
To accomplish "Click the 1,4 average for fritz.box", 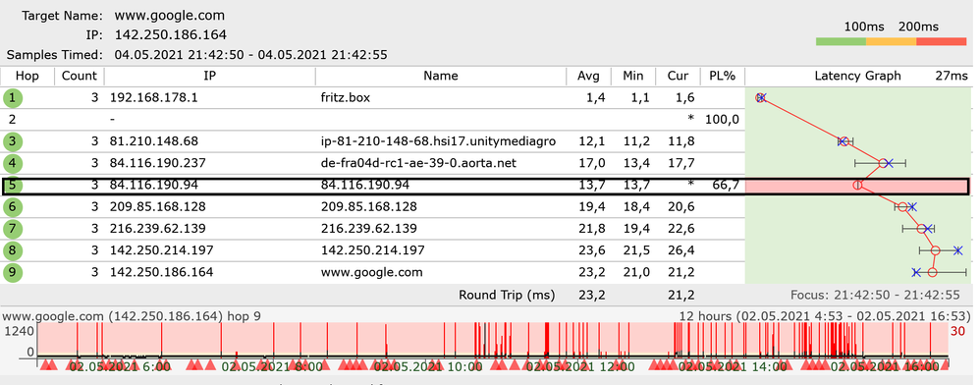I will click(597, 98).
